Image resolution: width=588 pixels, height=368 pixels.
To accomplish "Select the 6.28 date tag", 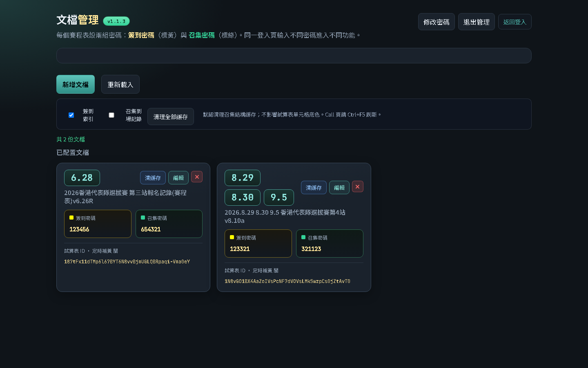I will click(x=82, y=178).
